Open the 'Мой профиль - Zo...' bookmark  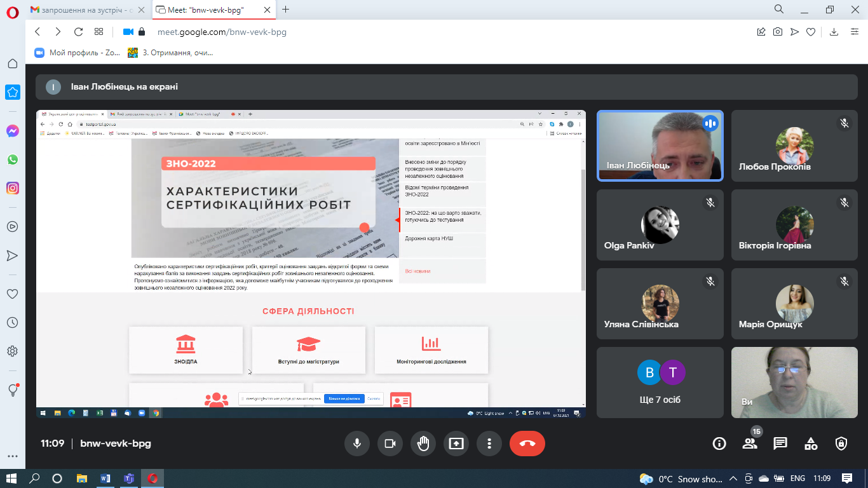click(78, 53)
